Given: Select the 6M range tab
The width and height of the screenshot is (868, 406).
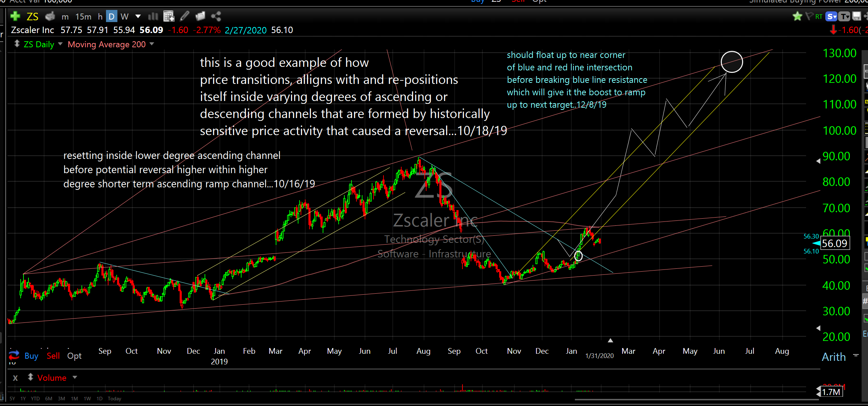Looking at the screenshot, I should click(x=49, y=399).
